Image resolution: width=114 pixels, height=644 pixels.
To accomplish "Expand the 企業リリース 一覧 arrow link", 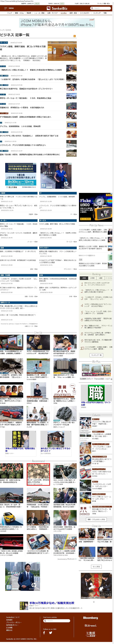I will point(32,326).
